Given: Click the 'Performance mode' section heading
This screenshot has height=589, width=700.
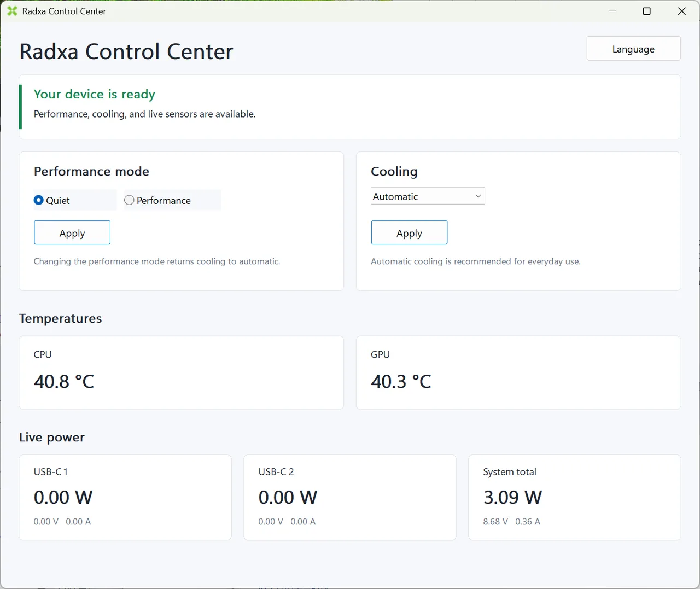Looking at the screenshot, I should (91, 171).
